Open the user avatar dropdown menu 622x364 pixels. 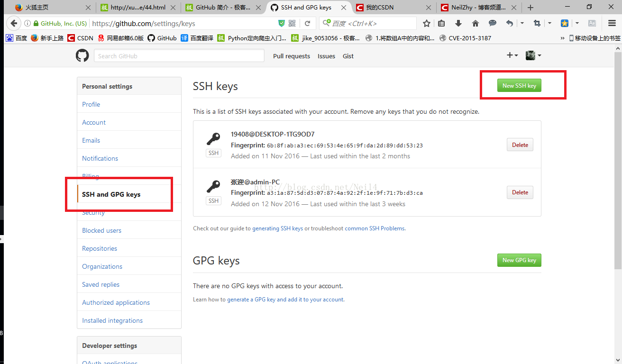click(x=533, y=55)
